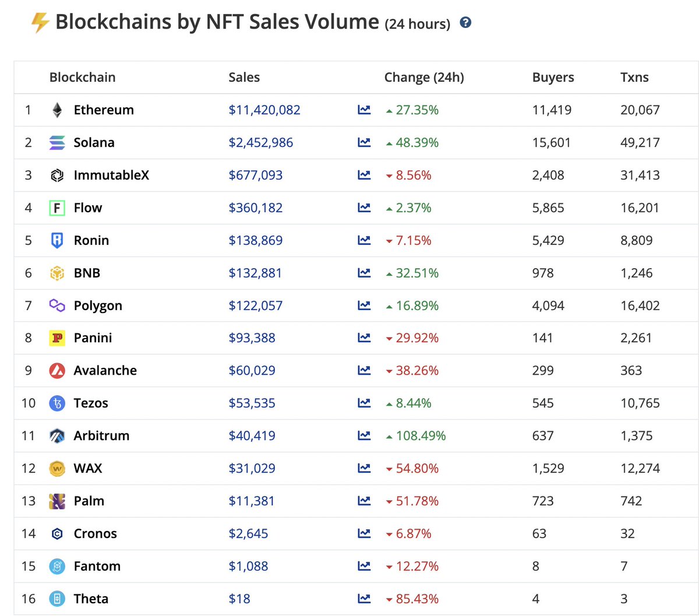Viewport: 699px width, 616px height.
Task: Open the chart icon for Ethereum
Action: point(364,110)
